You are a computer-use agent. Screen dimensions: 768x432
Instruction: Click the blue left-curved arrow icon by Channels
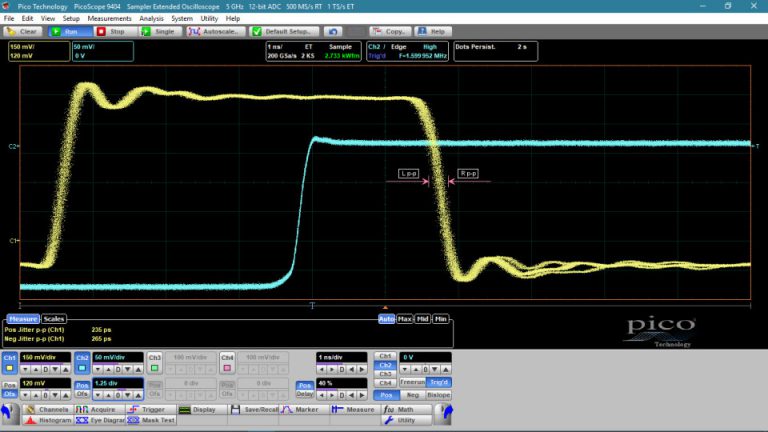point(9,412)
